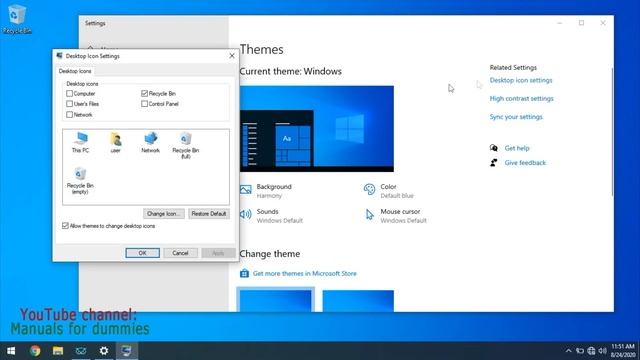Launch Google Chrome from the taskbar
The height and width of the screenshot is (360, 640).
point(35,351)
